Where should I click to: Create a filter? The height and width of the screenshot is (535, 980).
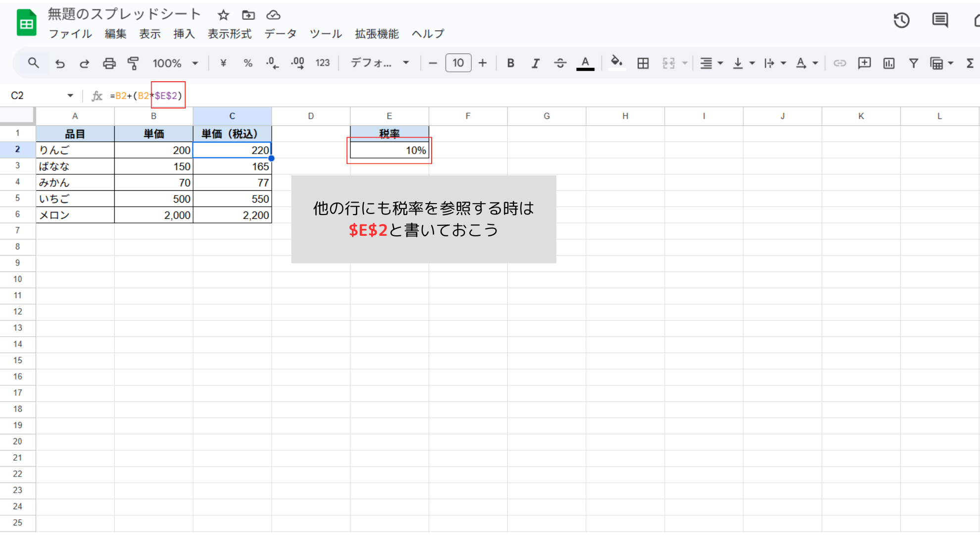[x=914, y=63]
